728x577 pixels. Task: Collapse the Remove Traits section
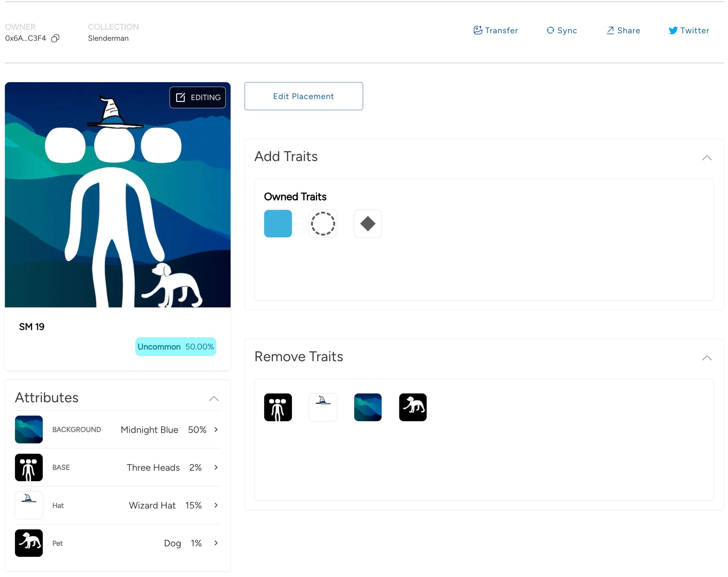point(707,358)
